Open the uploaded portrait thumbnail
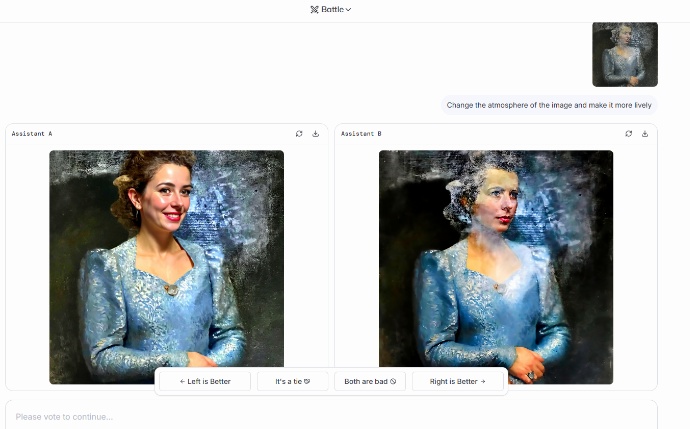The width and height of the screenshot is (690, 429). coord(624,54)
